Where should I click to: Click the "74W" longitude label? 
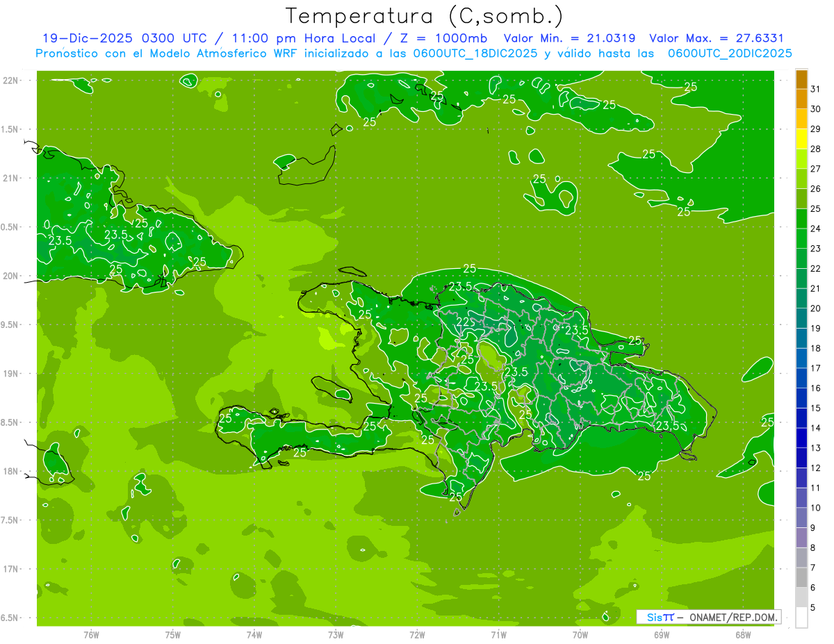[x=254, y=634]
